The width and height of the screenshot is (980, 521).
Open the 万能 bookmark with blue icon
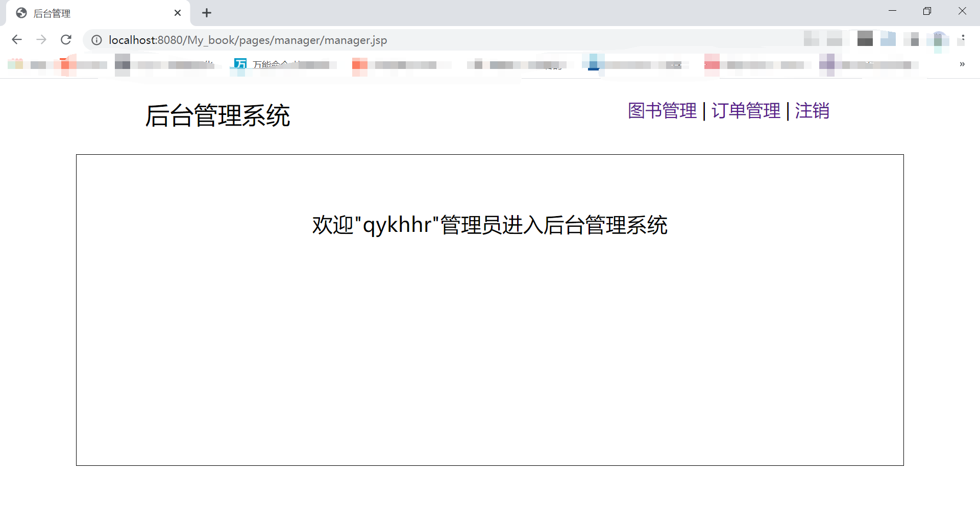283,64
